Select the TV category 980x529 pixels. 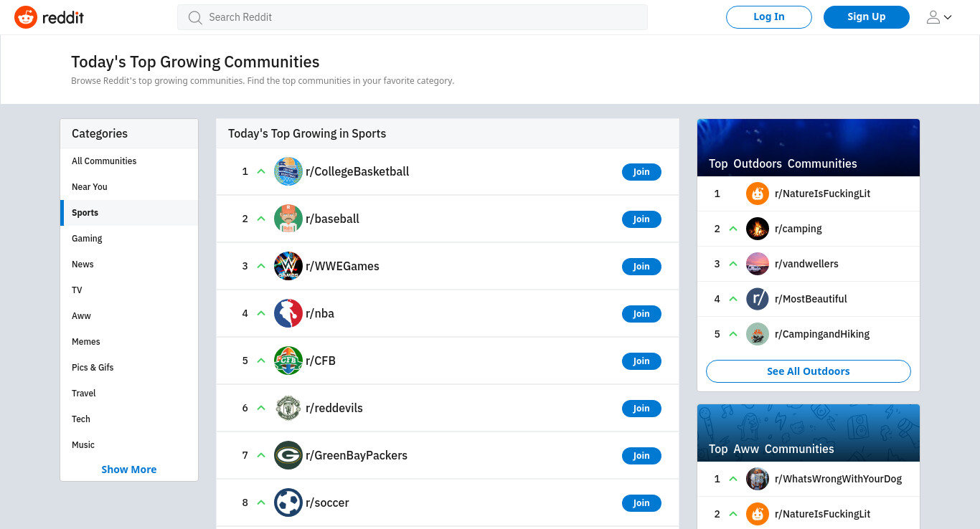[x=129, y=290]
